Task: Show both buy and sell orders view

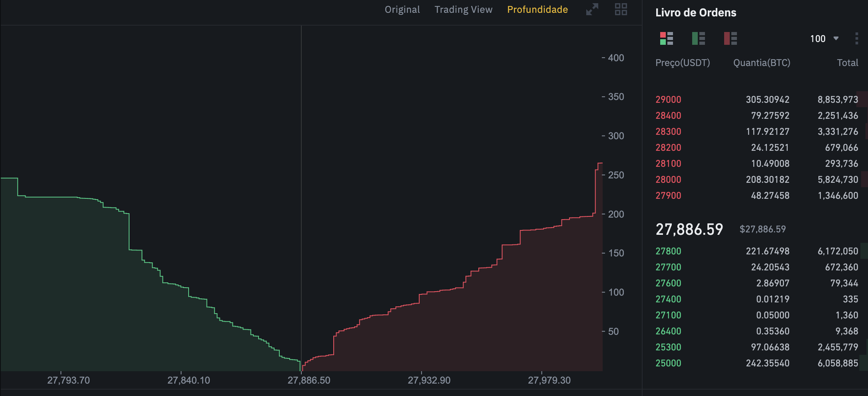Action: click(x=666, y=38)
